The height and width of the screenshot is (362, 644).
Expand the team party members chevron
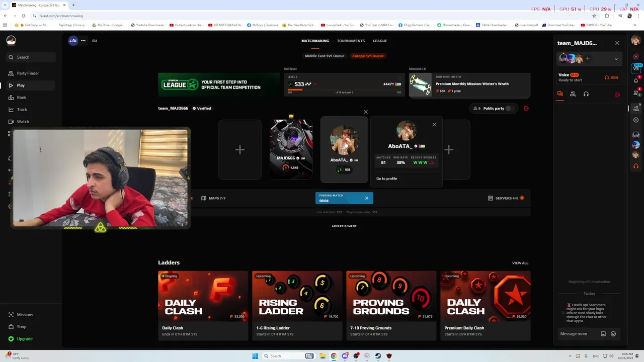[616, 59]
